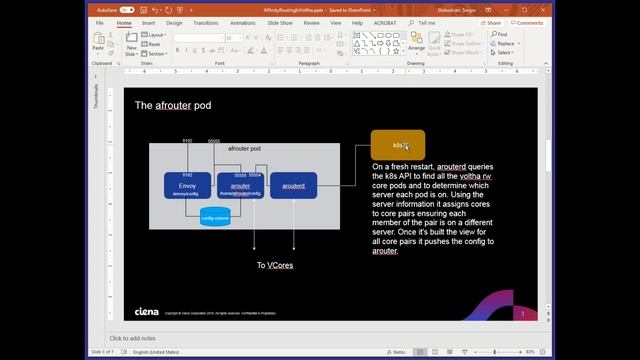This screenshot has width=640, height=360.
Task: Toggle Underline formatting
Action: tap(195, 51)
